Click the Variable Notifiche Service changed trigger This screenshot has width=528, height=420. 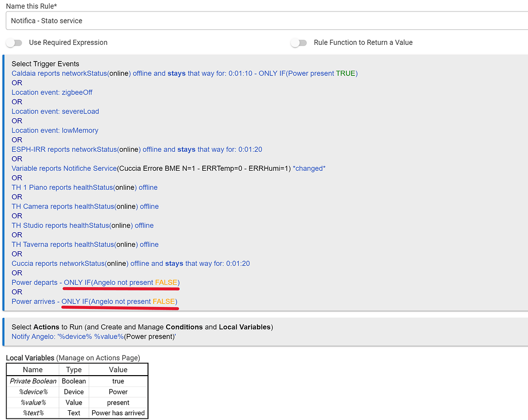[x=168, y=169]
